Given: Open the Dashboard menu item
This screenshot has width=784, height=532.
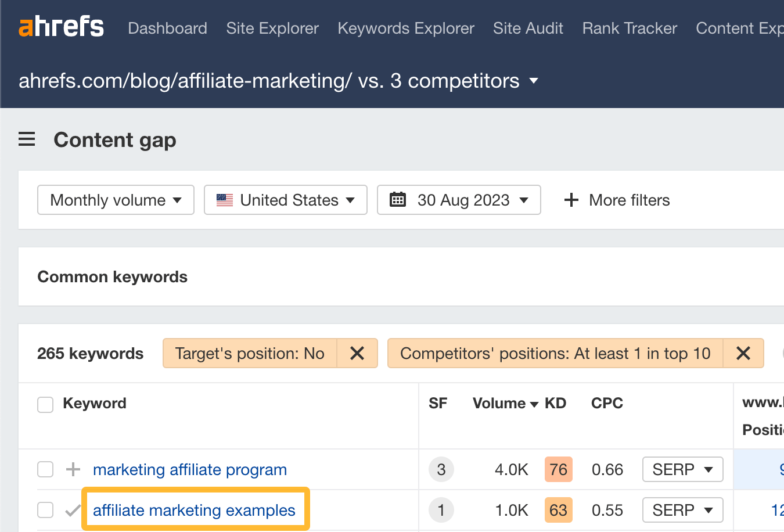Looking at the screenshot, I should click(x=167, y=28).
